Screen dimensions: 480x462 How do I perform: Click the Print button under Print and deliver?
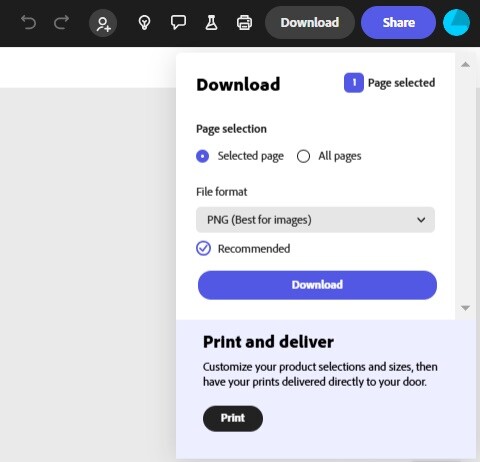coord(233,418)
